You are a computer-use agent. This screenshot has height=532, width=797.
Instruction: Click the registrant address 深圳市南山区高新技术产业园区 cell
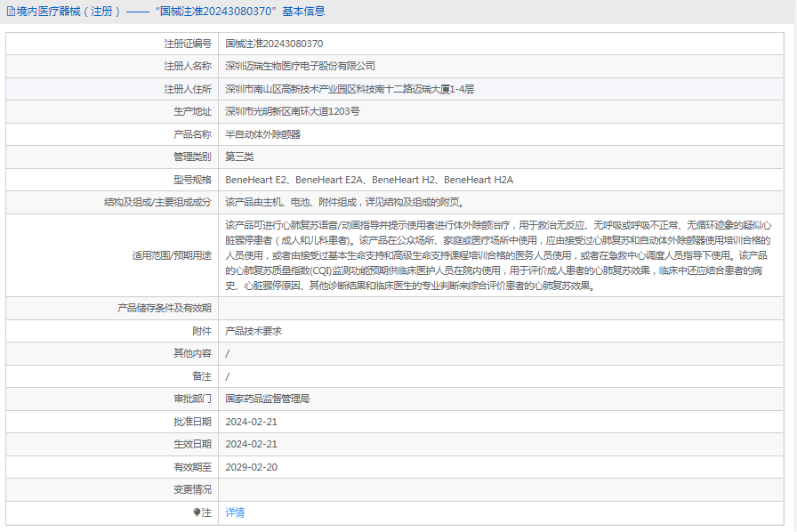501,89
